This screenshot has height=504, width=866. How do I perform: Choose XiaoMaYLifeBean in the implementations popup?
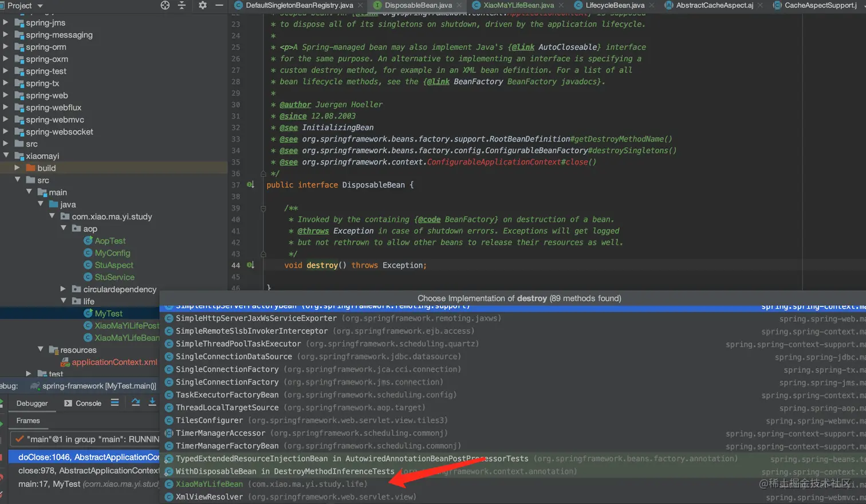513,484
